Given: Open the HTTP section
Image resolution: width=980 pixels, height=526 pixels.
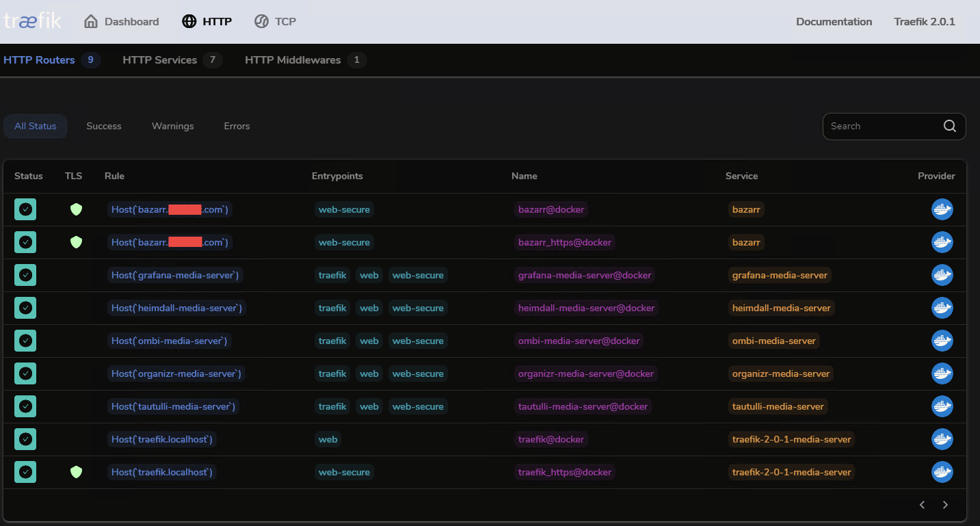Looking at the screenshot, I should 207,21.
